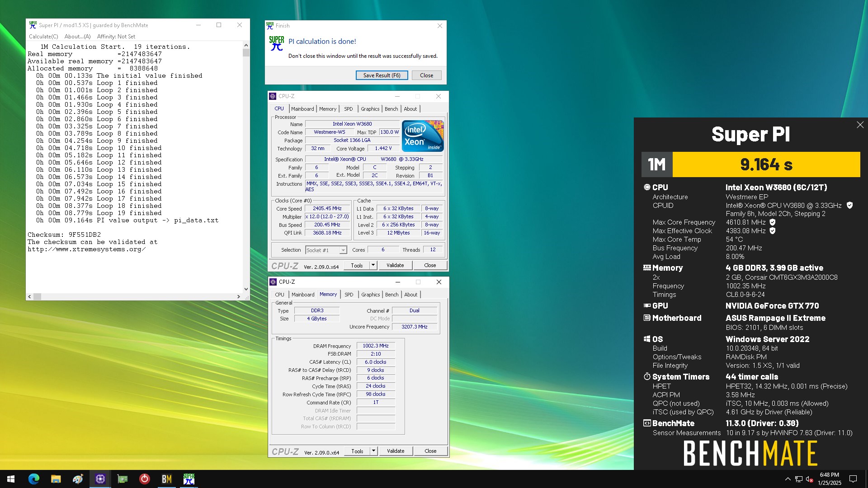
Task: Select CPU tab in lower CPU-Z
Action: [280, 295]
